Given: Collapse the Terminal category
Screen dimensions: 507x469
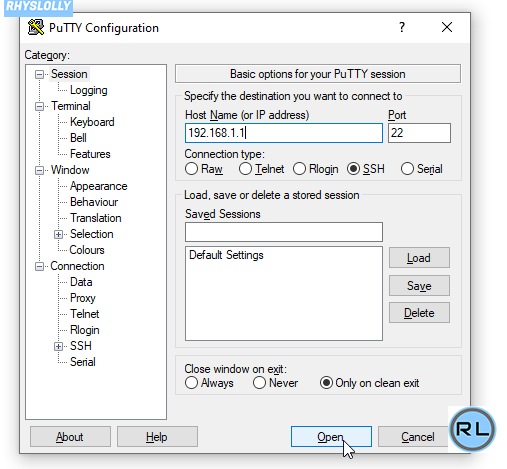Looking at the screenshot, I should (x=39, y=106).
